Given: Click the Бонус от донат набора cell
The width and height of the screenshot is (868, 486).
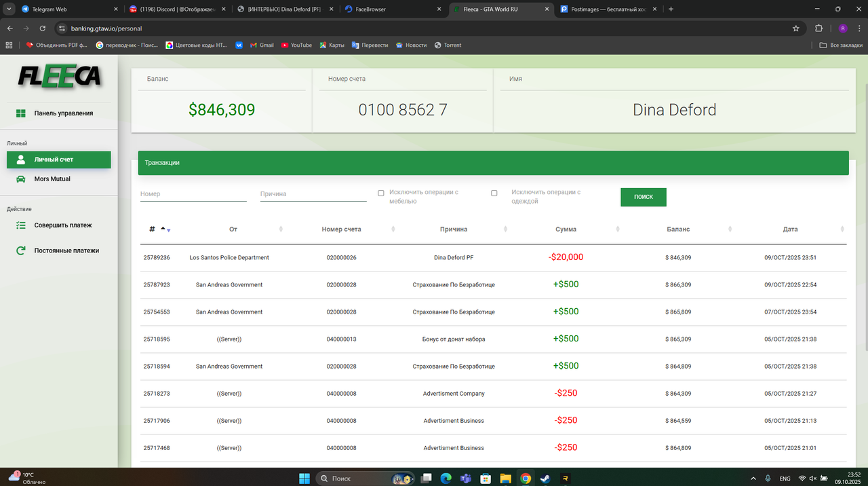Looking at the screenshot, I should (454, 339).
